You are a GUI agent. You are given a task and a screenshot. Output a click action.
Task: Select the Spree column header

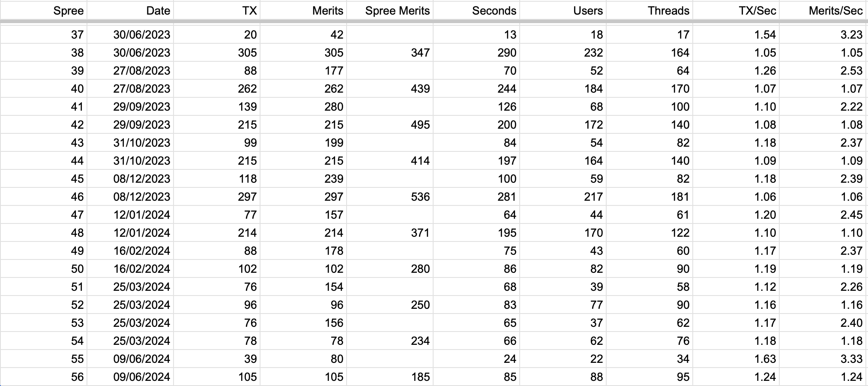click(x=44, y=10)
